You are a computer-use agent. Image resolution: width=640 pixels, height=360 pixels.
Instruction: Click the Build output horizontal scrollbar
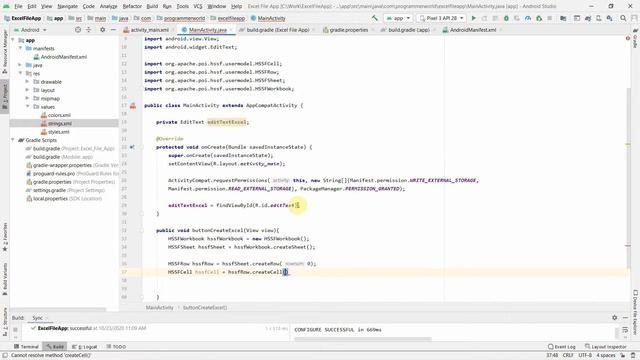coord(363,338)
